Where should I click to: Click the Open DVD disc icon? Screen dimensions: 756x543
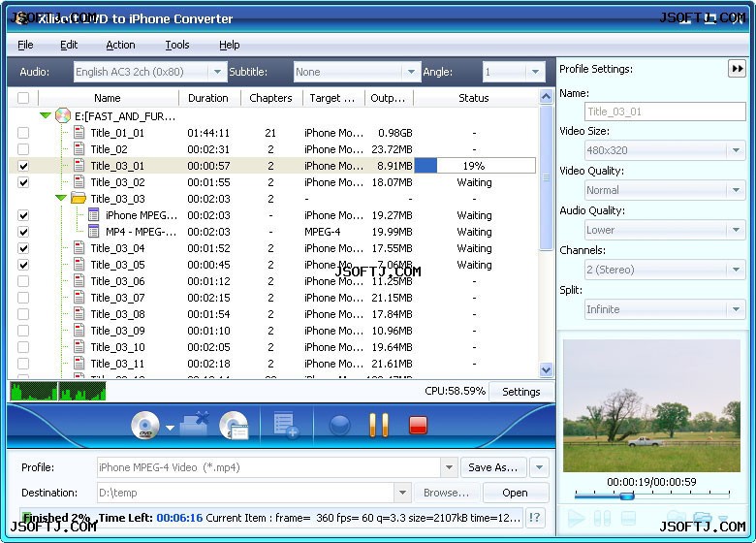click(145, 426)
